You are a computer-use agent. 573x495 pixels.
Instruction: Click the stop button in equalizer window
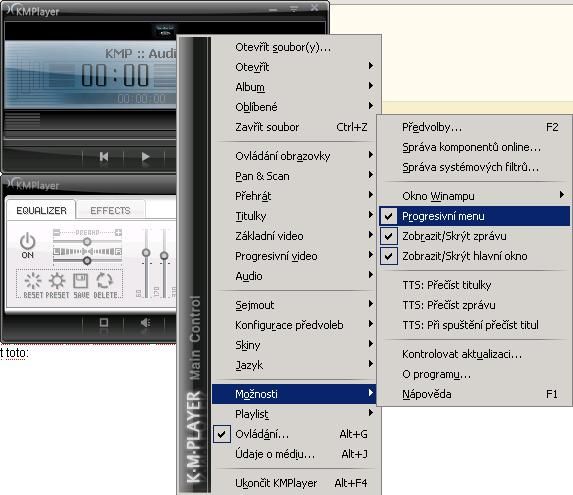pyautogui.click(x=104, y=323)
